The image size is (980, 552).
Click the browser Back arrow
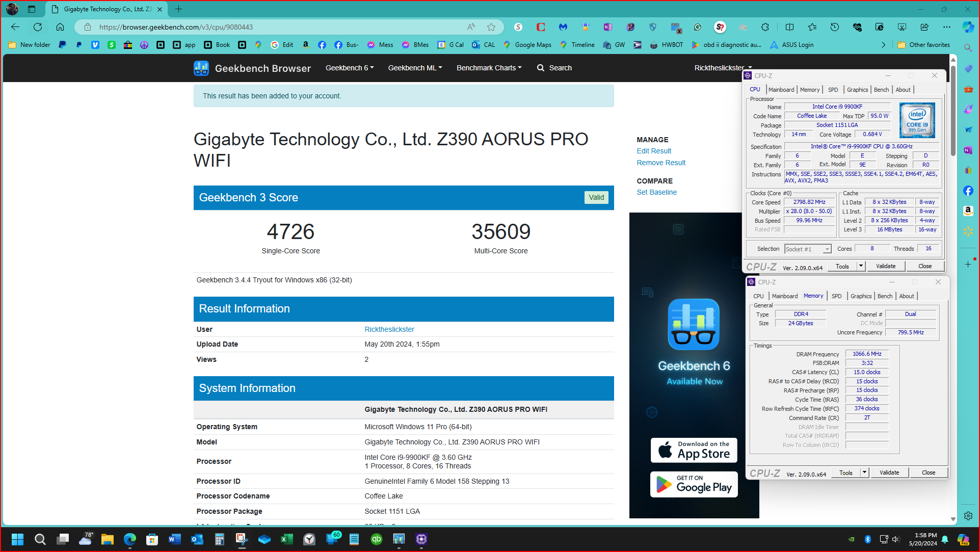[x=15, y=27]
